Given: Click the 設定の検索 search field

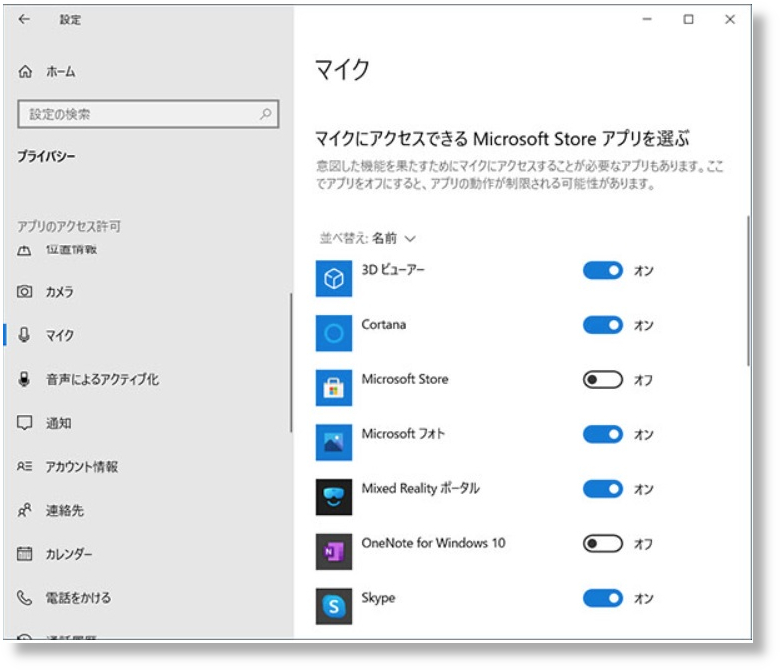Looking at the screenshot, I should pos(148,114).
